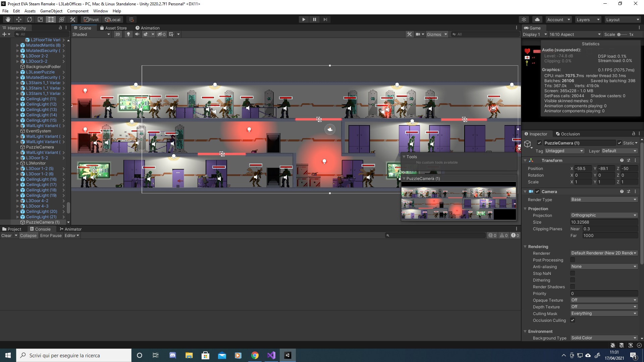Mute scene audio with the speaker icon

137,34
